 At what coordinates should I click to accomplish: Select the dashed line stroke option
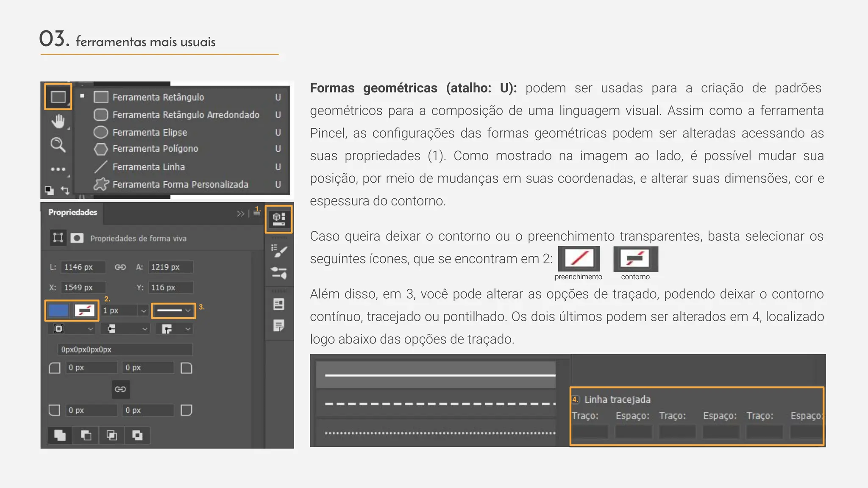click(436, 404)
